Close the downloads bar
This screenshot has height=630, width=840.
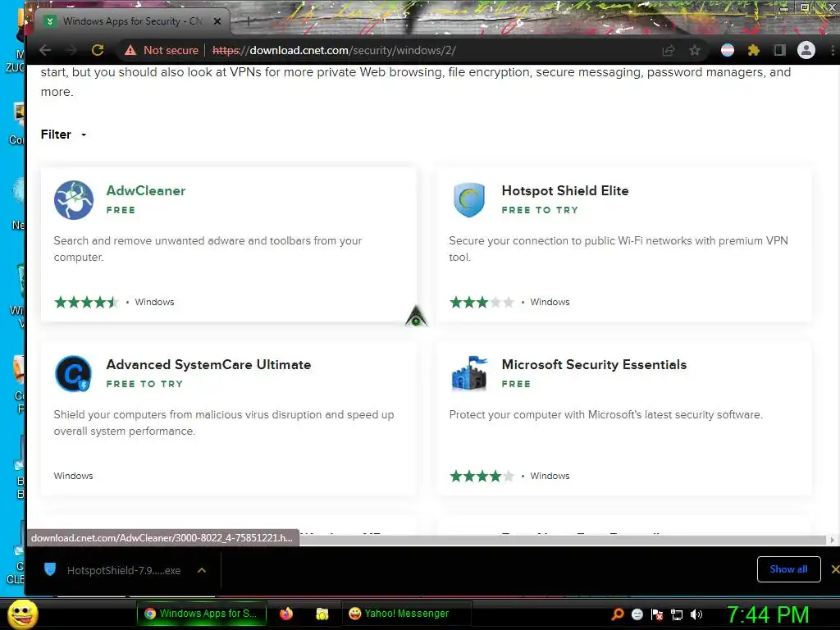click(834, 569)
